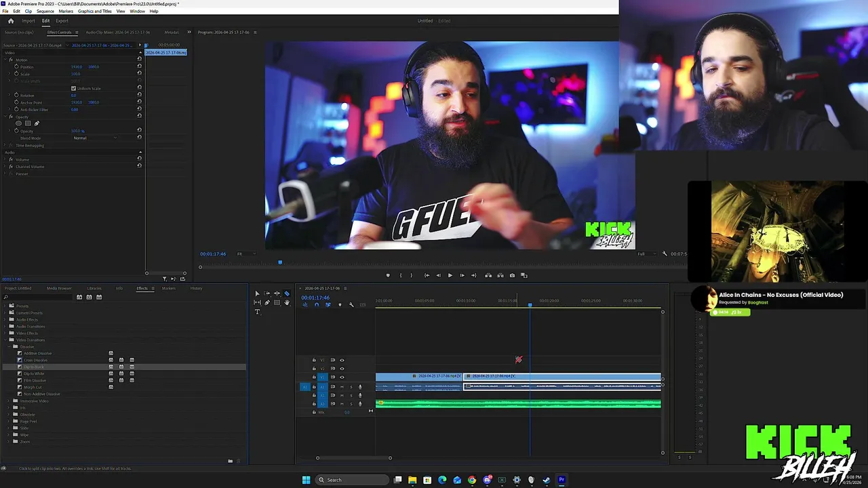Select the Rectangle tool
Viewport: 868px width, 488px height.
pyautogui.click(x=277, y=302)
